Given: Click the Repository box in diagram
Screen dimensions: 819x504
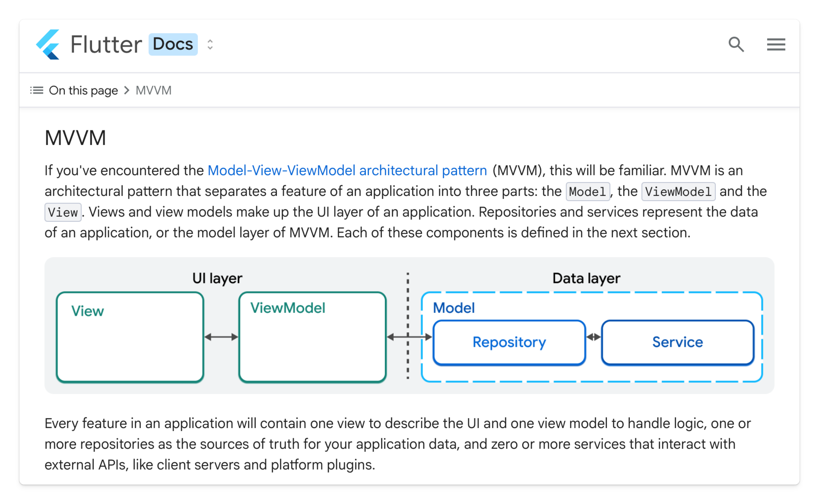Looking at the screenshot, I should pos(509,342).
